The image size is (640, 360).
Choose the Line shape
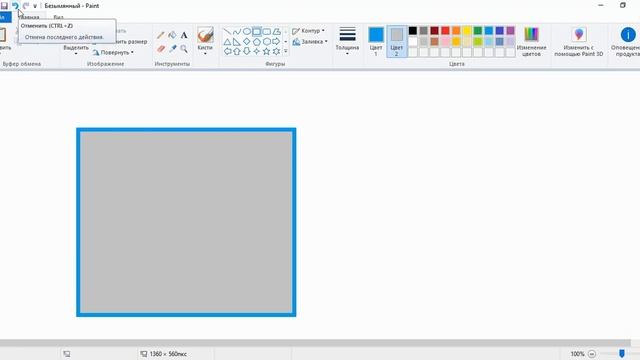pyautogui.click(x=227, y=31)
